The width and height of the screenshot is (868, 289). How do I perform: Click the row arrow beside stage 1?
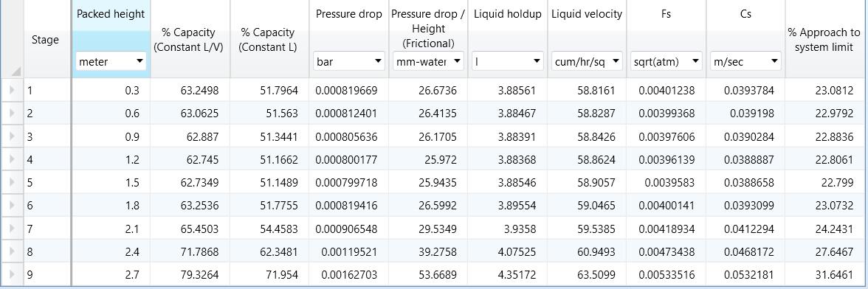(x=12, y=90)
